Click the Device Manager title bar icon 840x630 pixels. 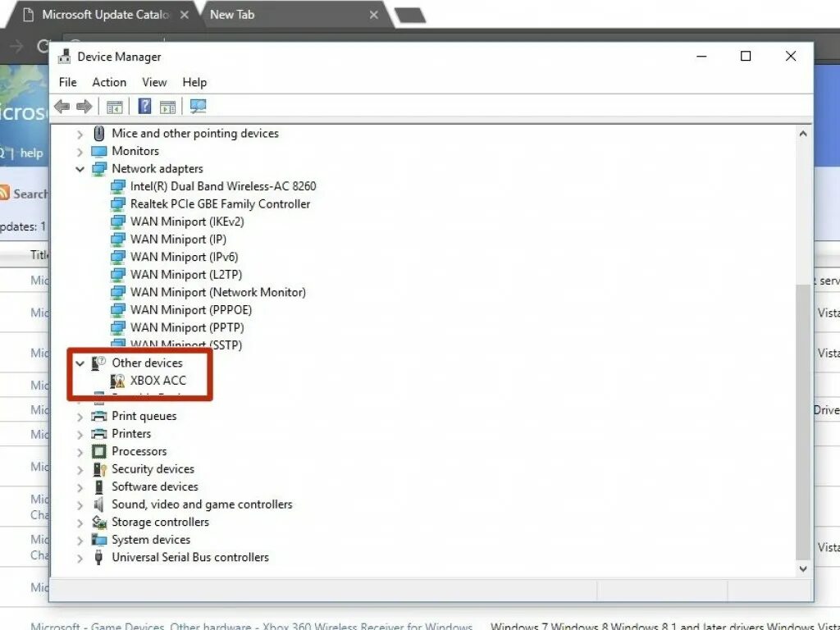tap(64, 57)
